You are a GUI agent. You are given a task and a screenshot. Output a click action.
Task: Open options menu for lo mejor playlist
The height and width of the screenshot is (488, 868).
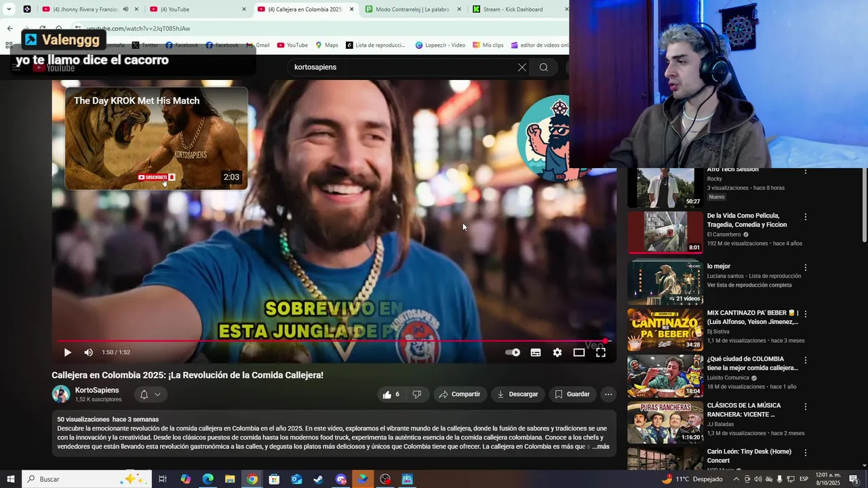[806, 267]
